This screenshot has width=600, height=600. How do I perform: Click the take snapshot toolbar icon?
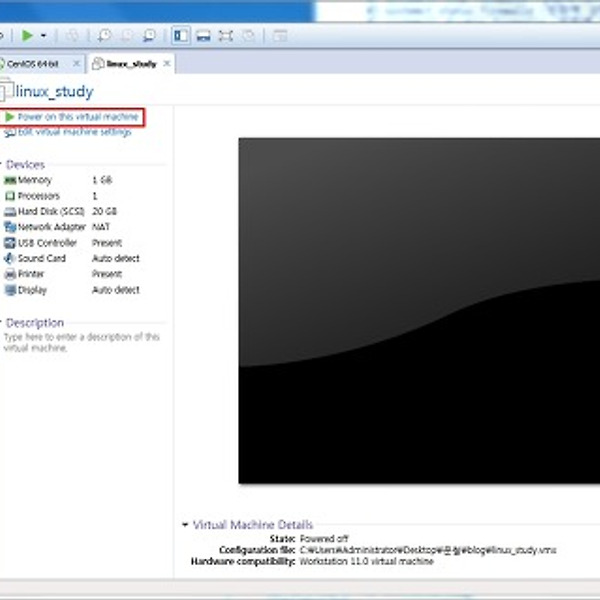105,35
